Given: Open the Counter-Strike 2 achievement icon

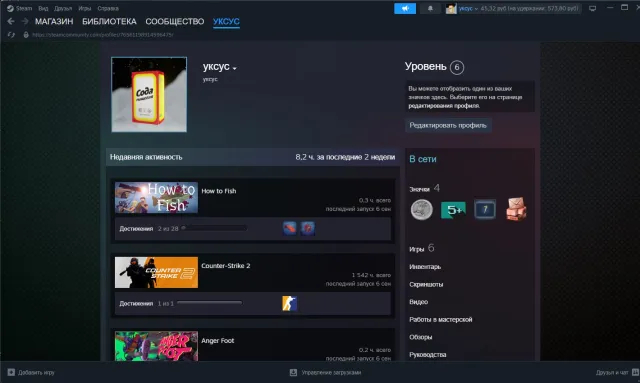Looking at the screenshot, I should (289, 303).
